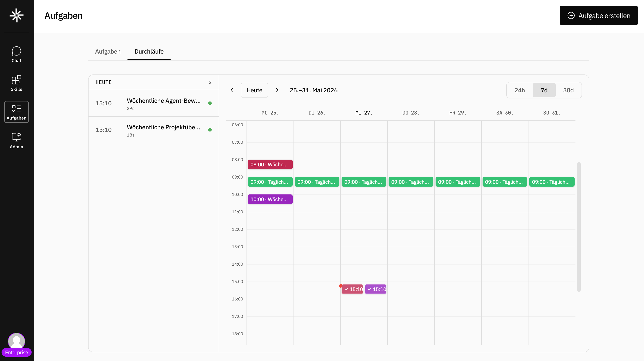Click the SO 31. column header
Image resolution: width=644 pixels, height=361 pixels.
click(x=552, y=113)
